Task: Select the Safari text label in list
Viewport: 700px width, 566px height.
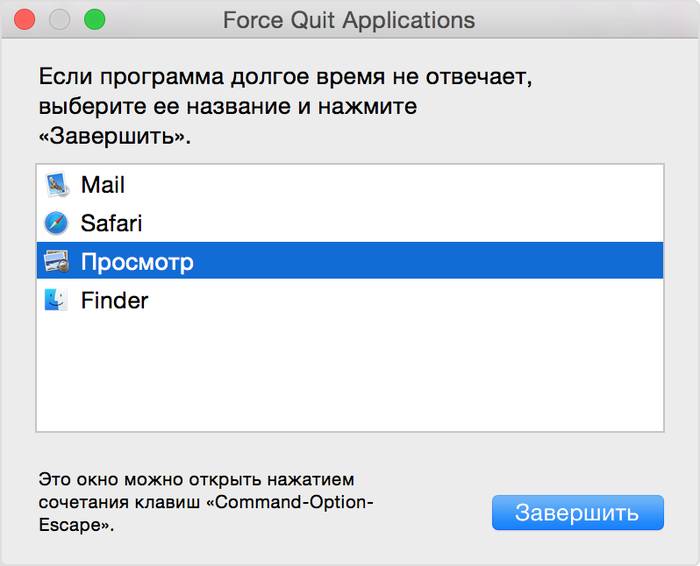Action: (113, 223)
